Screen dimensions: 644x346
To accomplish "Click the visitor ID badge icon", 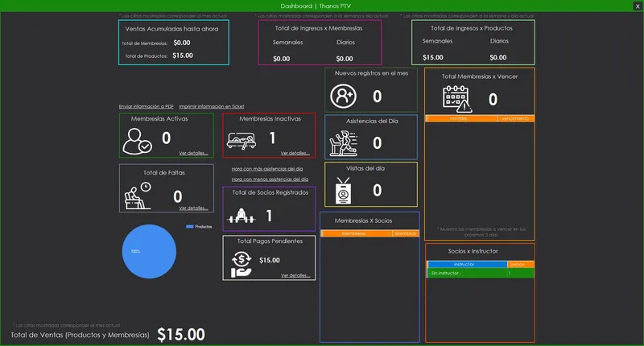I will (x=343, y=191).
